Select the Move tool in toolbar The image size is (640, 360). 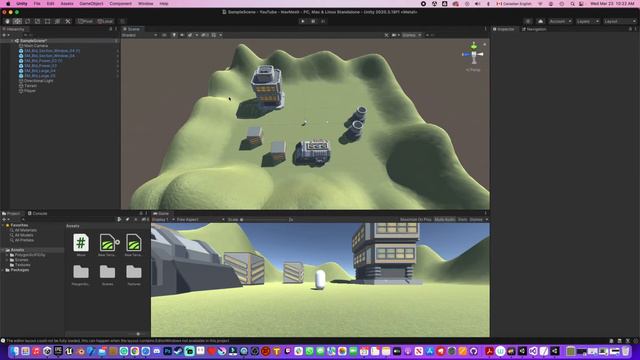coord(18,21)
